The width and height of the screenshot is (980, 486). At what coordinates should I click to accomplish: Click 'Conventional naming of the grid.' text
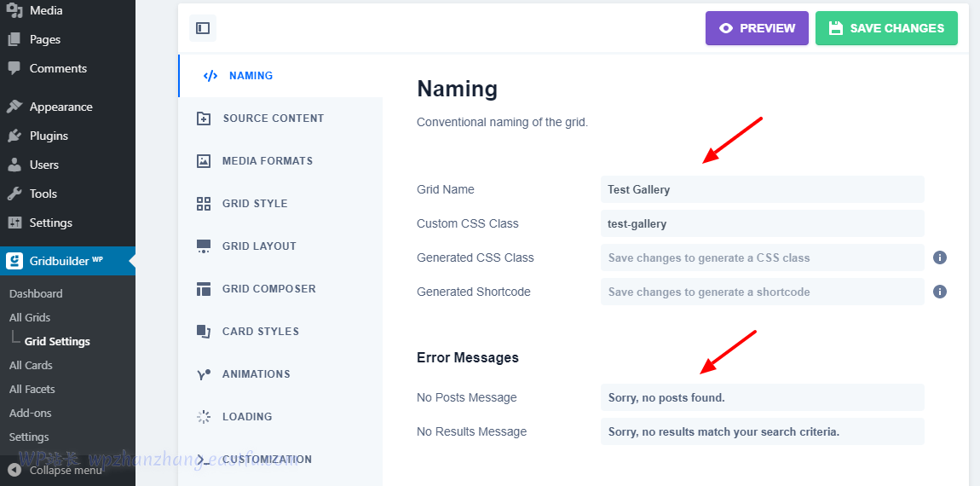tap(503, 123)
